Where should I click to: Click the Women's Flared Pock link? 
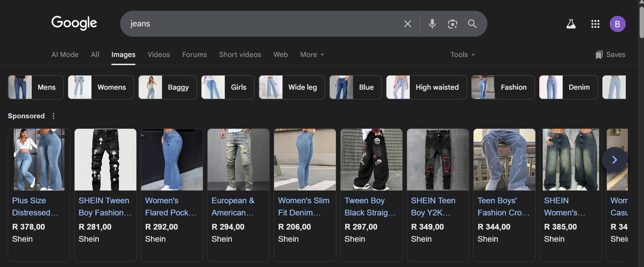(x=170, y=207)
